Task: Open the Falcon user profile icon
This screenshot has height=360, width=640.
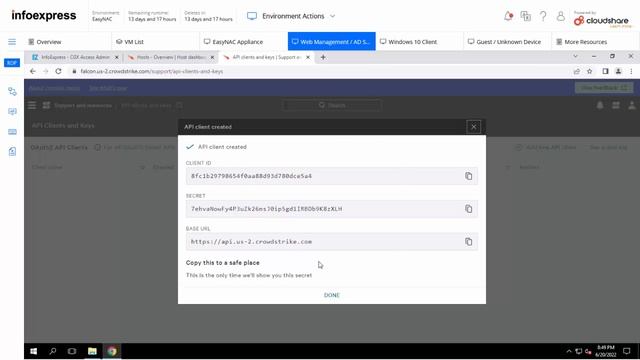Action: [x=632, y=106]
